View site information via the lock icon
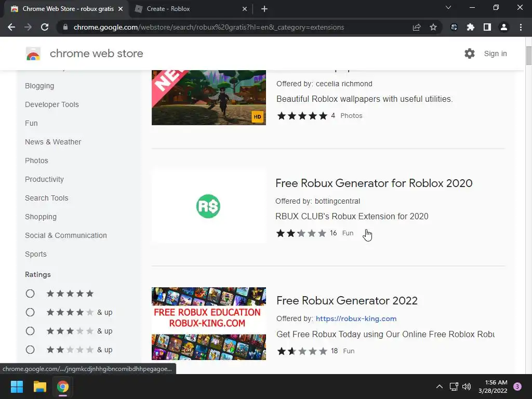Screen dimensions: 532x399 pos(65,27)
